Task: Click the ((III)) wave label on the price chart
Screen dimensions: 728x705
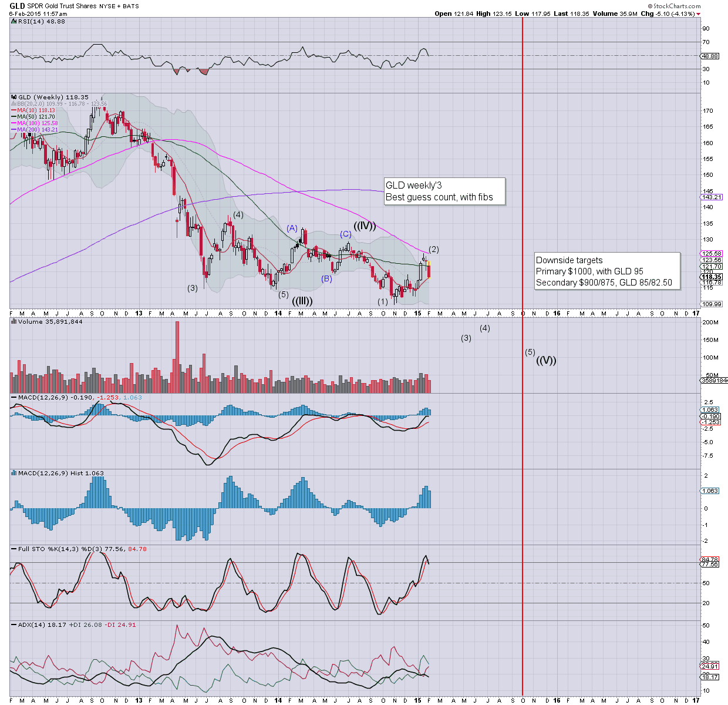Action: coord(302,301)
